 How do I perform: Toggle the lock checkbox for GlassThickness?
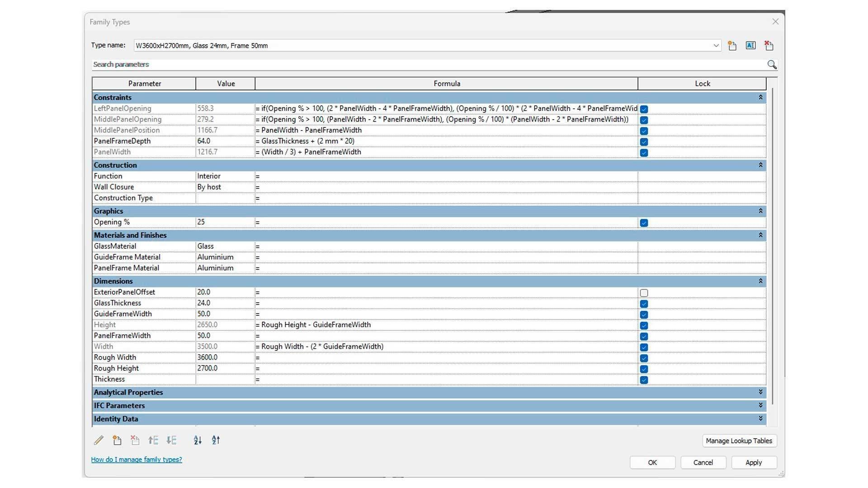coord(644,304)
